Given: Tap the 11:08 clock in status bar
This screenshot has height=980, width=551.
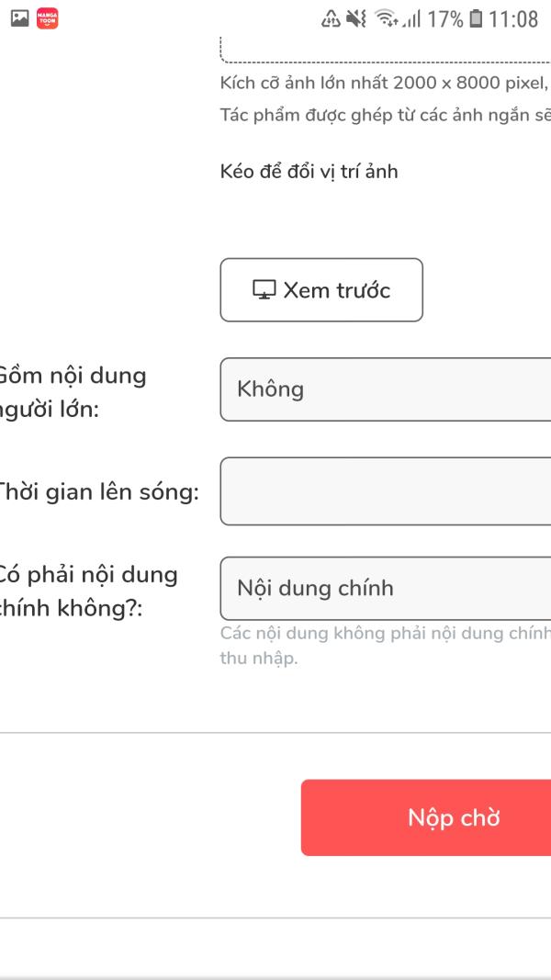Looking at the screenshot, I should click(513, 19).
